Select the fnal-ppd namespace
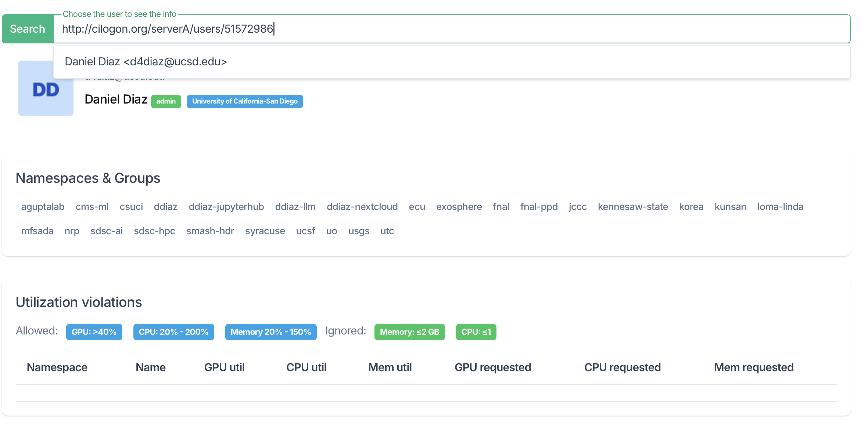This screenshot has height=431, width=868. (539, 207)
